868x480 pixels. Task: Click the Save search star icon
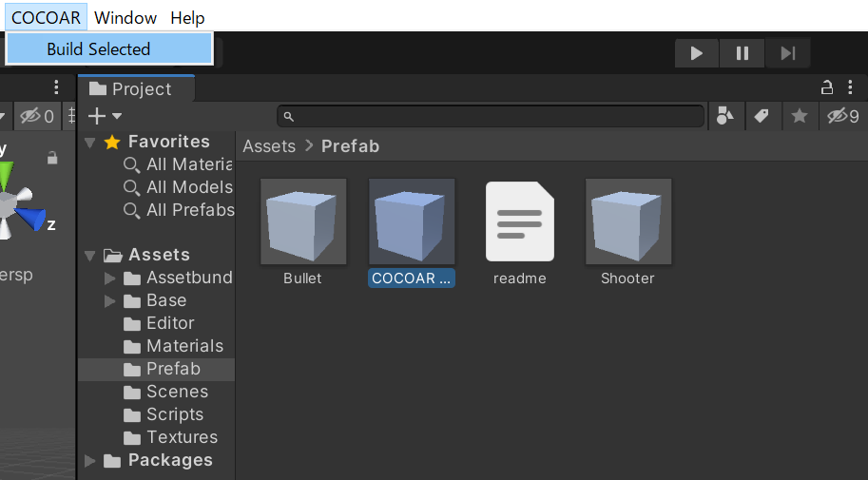point(799,116)
